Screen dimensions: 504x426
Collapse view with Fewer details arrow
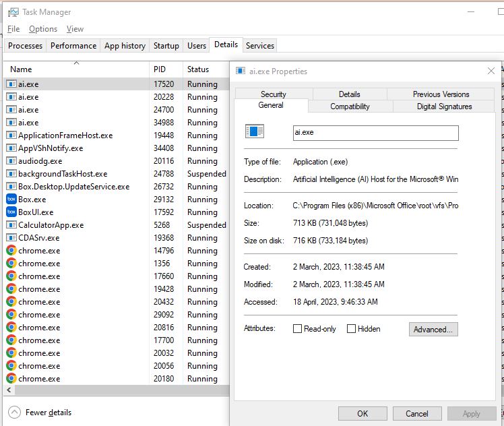[14, 412]
